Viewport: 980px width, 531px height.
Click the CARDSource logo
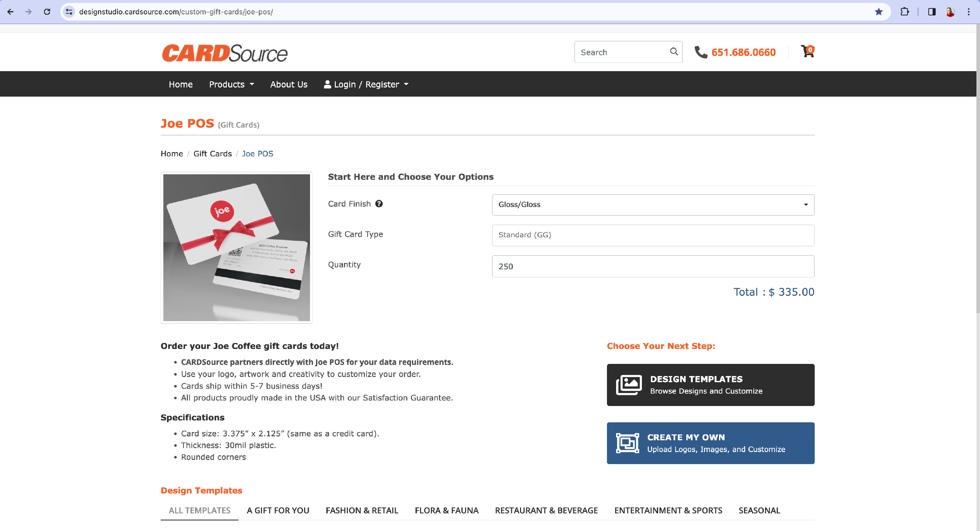click(224, 53)
